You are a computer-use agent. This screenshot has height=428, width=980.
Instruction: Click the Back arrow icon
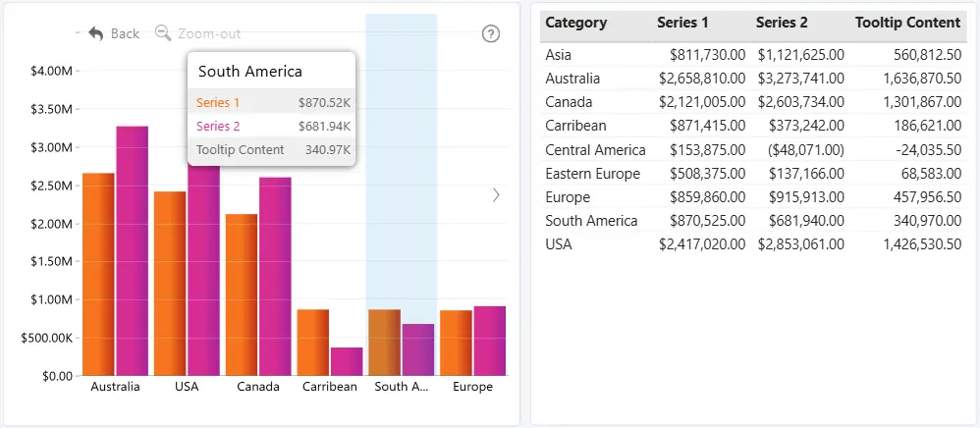pyautogui.click(x=95, y=33)
